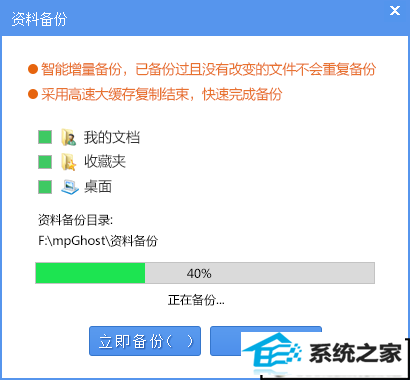Click the 收藏夹 star folder icon

tap(69, 162)
